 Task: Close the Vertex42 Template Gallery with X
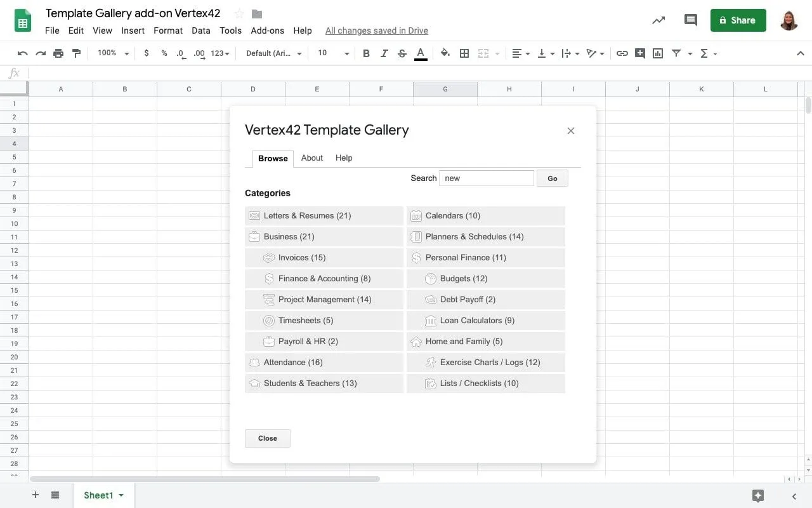coord(571,131)
